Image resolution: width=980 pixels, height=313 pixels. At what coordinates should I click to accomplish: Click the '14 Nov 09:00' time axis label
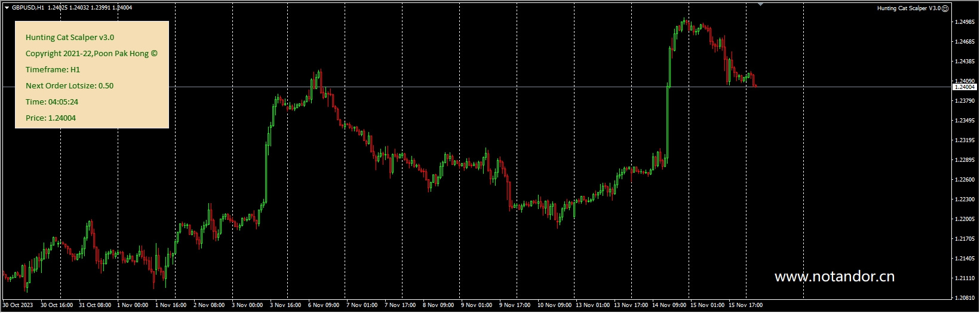point(669,305)
